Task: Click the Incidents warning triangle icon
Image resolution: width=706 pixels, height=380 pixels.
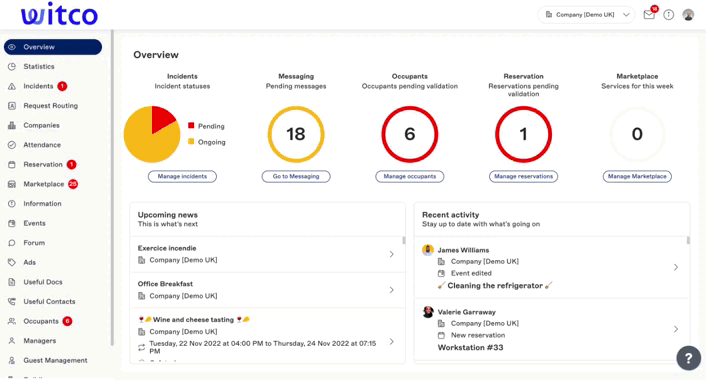Action: [x=12, y=86]
